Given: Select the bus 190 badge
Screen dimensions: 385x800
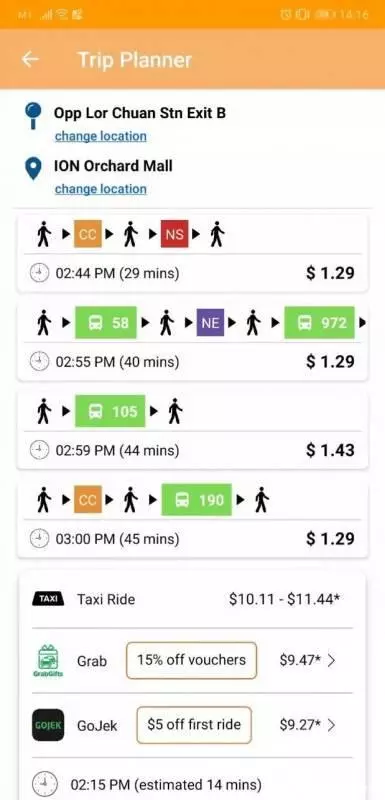Looking at the screenshot, I should tap(197, 499).
